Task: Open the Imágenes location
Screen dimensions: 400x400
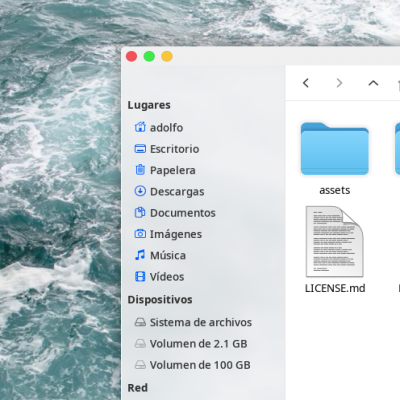Action: (168, 234)
